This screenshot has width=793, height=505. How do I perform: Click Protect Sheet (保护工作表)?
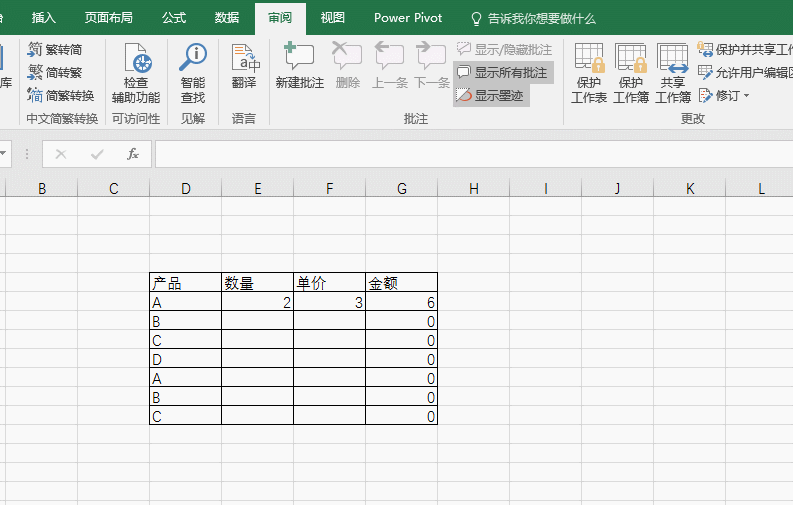(589, 73)
